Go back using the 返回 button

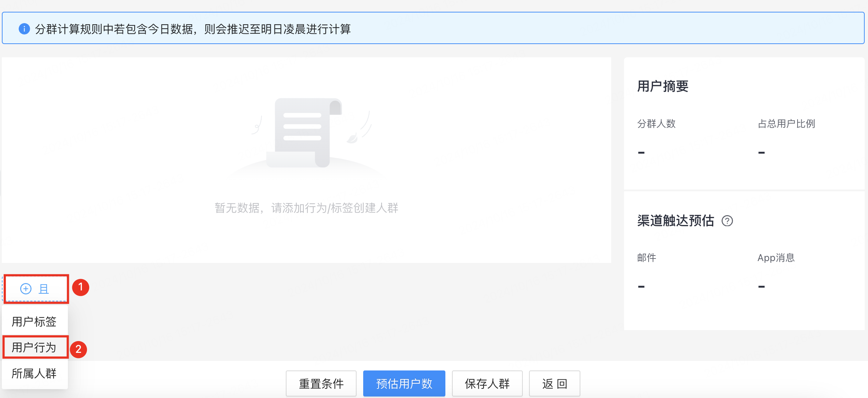point(555,384)
